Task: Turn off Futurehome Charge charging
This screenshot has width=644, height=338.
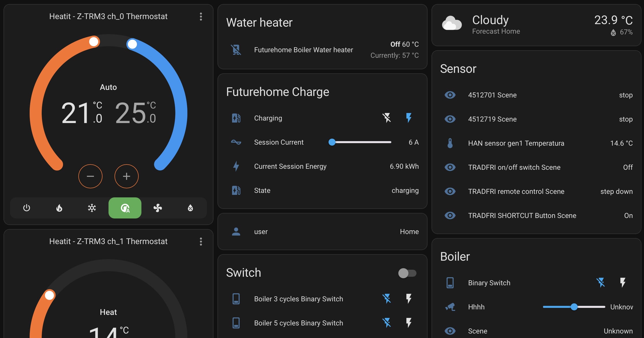Action: pos(387,118)
